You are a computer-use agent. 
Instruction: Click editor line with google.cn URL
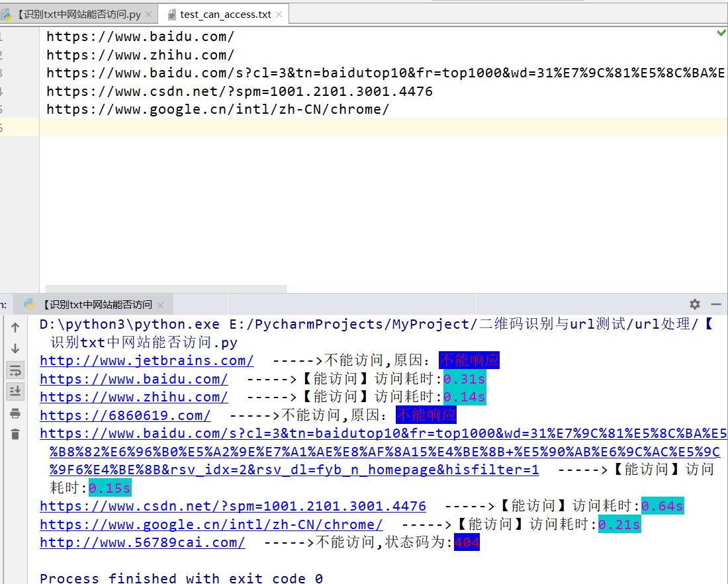(x=218, y=110)
